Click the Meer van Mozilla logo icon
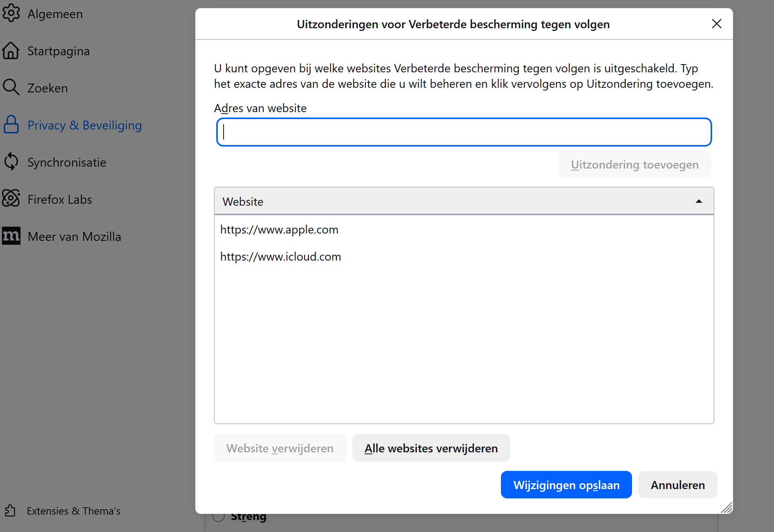The width and height of the screenshot is (774, 532). click(x=11, y=236)
